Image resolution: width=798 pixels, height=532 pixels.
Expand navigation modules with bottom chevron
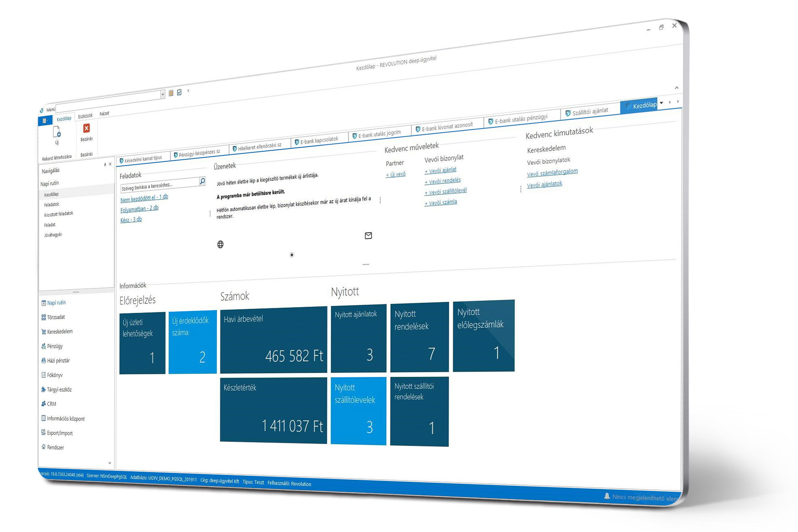pyautogui.click(x=109, y=463)
